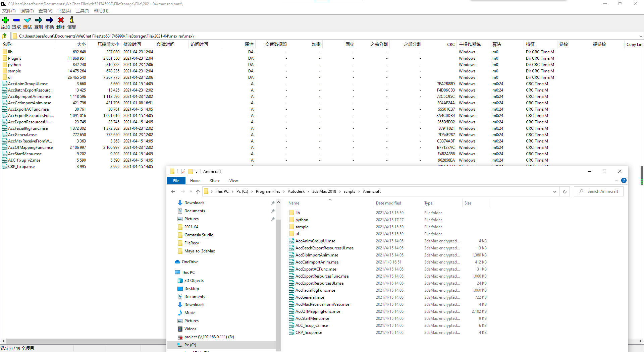Select ALC_fixup_v2.mse in 7-Zip list

(24, 160)
